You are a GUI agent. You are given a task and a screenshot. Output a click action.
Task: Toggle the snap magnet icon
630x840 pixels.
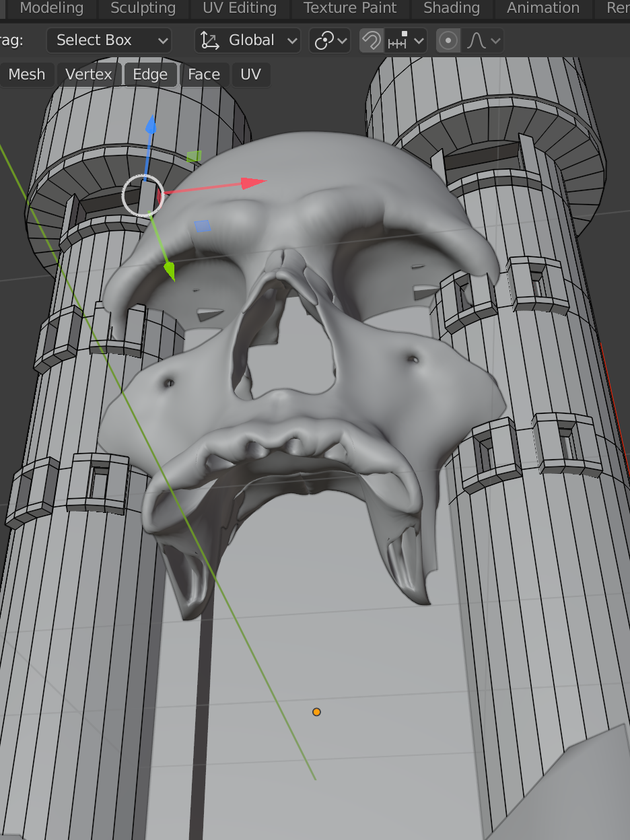(372, 40)
